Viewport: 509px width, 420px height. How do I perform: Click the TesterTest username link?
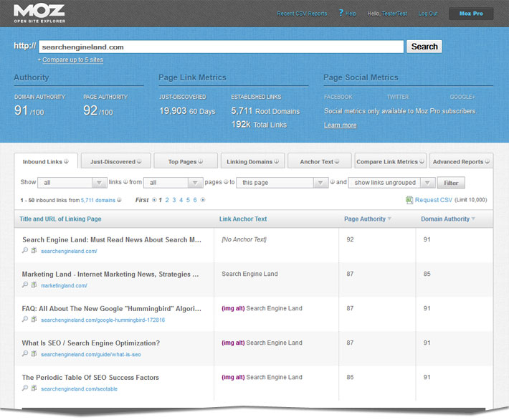(394, 14)
